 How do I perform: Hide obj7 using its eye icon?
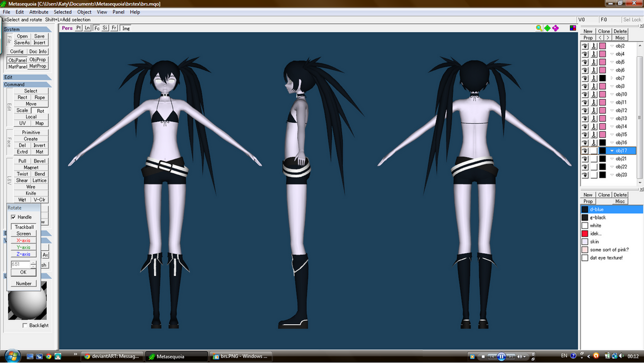[585, 78]
